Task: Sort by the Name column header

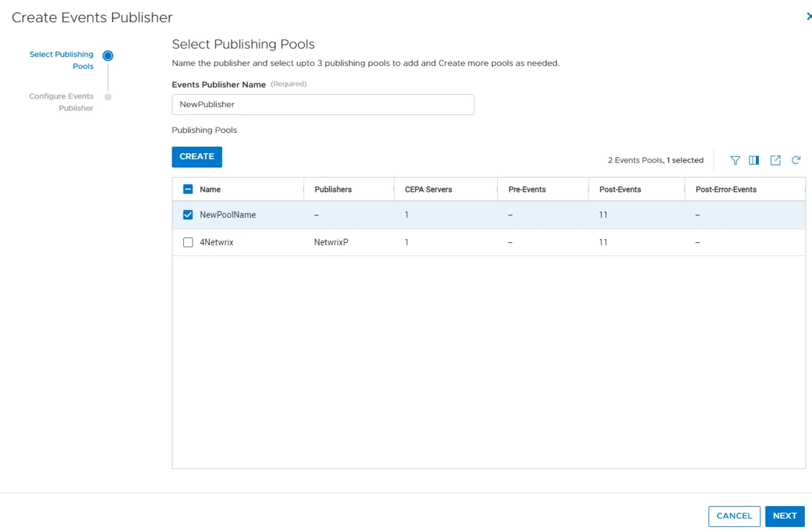Action: pos(211,190)
